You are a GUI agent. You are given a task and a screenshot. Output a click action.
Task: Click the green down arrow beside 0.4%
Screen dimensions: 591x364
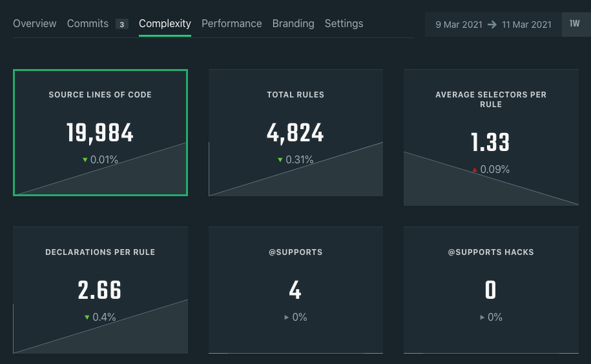coord(87,318)
